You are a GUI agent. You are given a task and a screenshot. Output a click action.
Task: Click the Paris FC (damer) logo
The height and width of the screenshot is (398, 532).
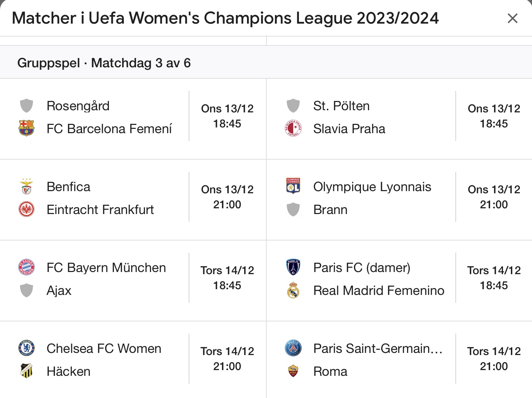[x=293, y=267]
